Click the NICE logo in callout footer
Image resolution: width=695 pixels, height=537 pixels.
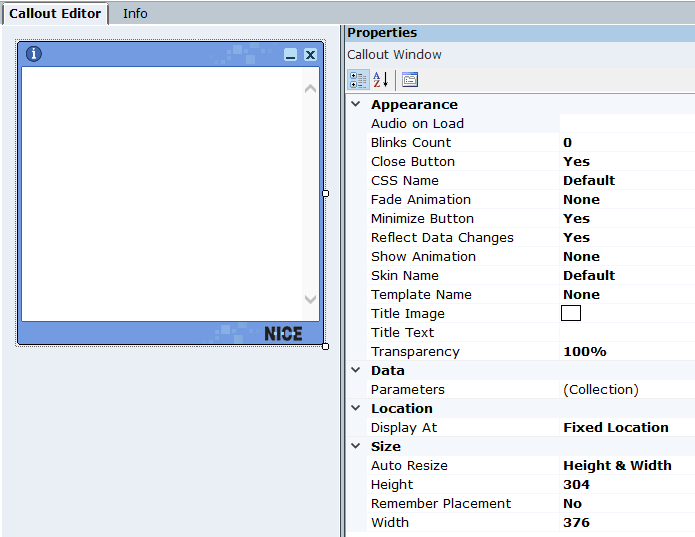(x=283, y=334)
